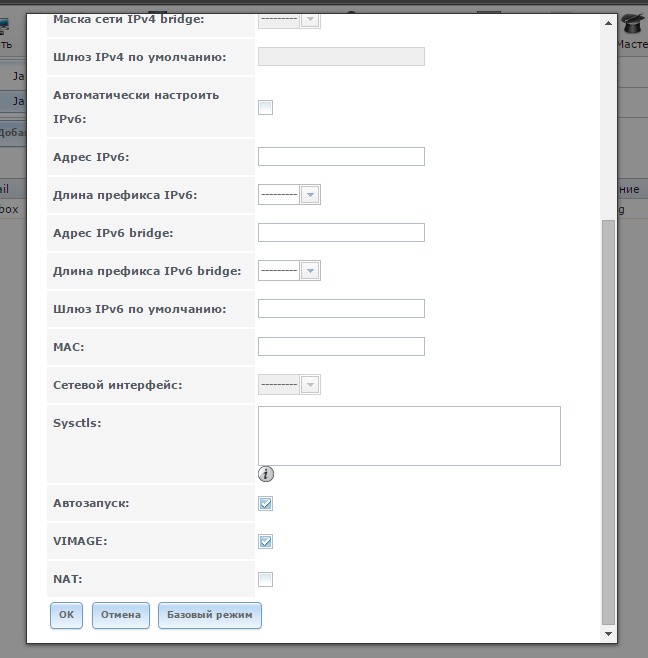Open the Мастер wizard hat icon

[x=633, y=24]
